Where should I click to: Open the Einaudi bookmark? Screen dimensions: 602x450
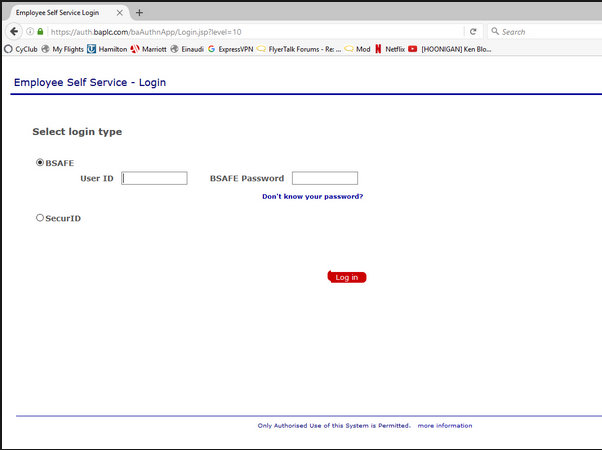(187, 49)
